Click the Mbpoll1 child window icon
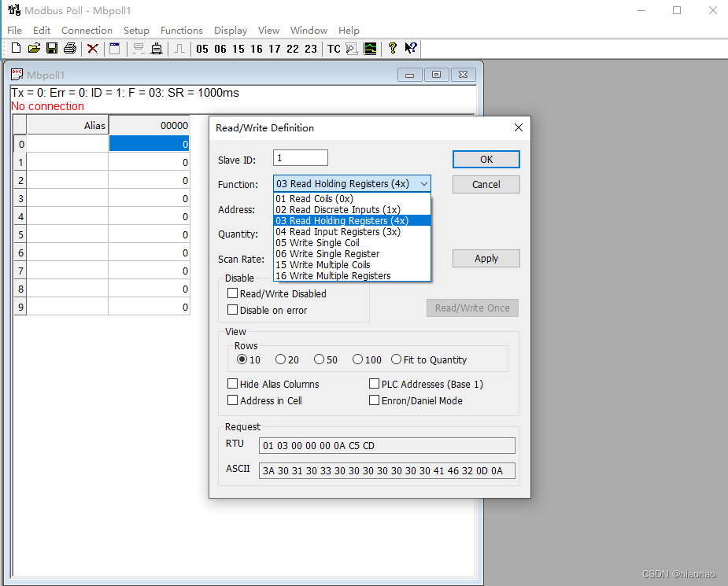 17,74
